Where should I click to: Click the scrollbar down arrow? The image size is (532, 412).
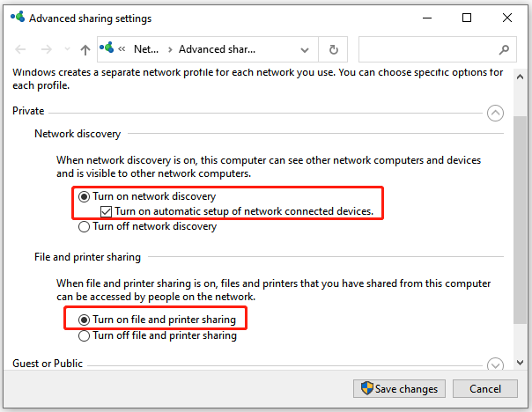(520, 363)
